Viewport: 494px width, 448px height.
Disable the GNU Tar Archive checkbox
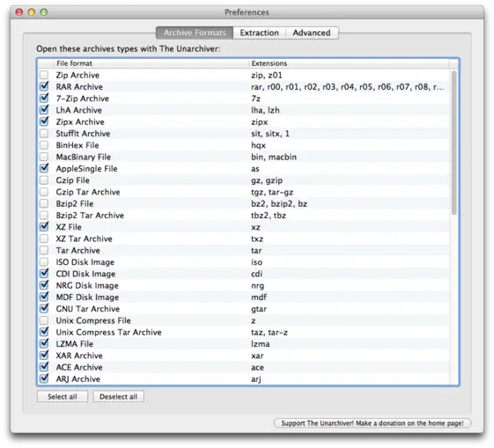pos(44,308)
